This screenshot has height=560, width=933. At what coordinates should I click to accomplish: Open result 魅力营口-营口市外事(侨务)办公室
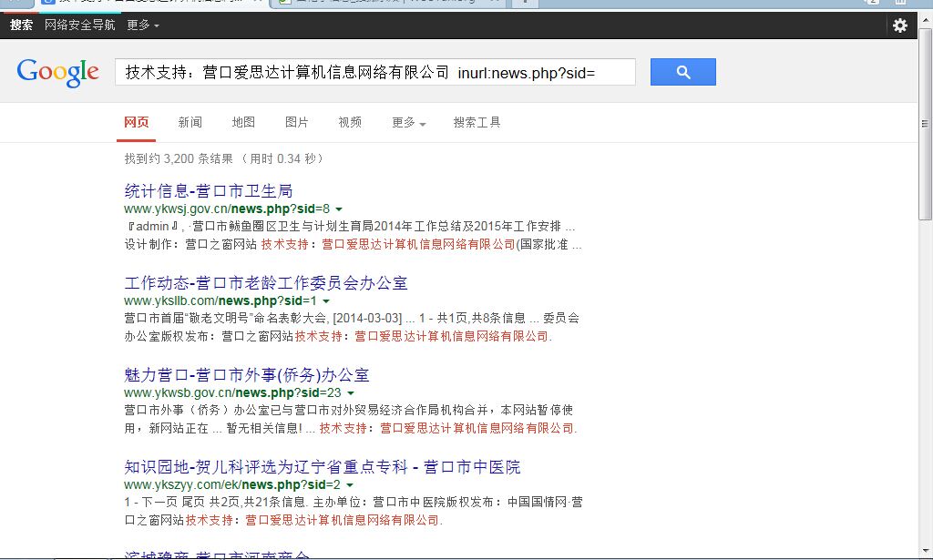point(246,375)
